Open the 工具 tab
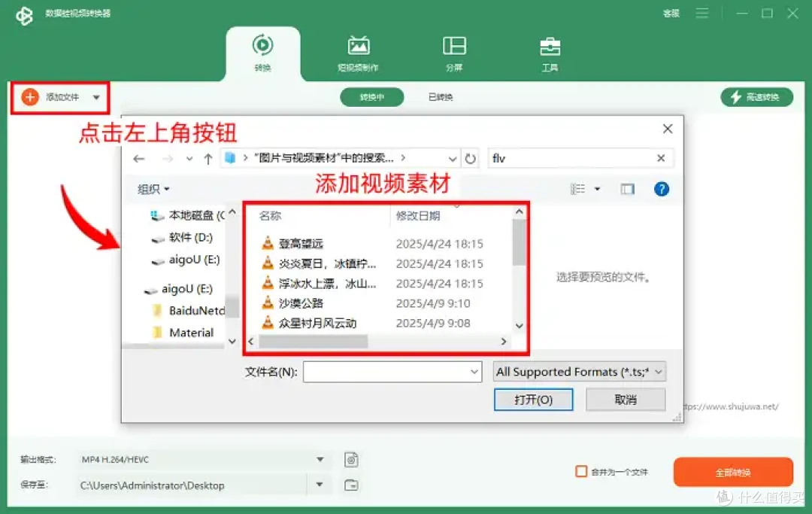The height and width of the screenshot is (514, 812). (550, 54)
